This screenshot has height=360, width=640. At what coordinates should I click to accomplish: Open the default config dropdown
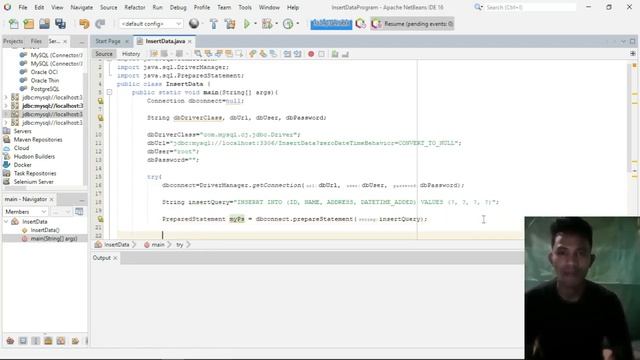pos(151,24)
